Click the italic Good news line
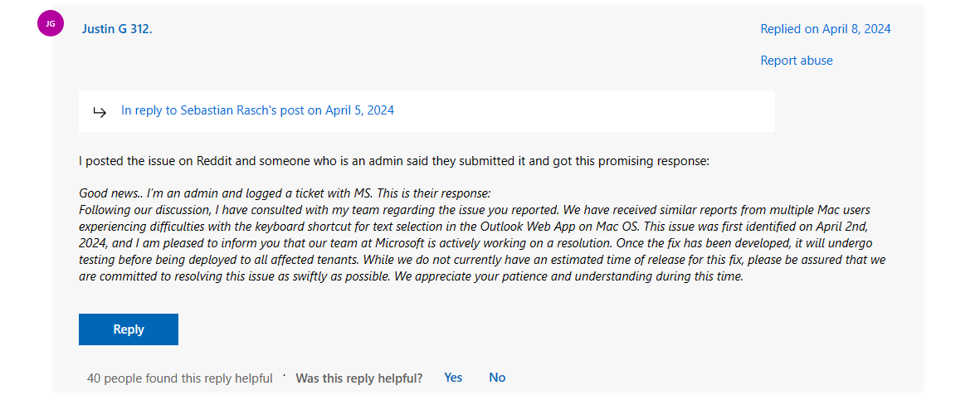Screen dimensions: 980x405 pos(285,193)
